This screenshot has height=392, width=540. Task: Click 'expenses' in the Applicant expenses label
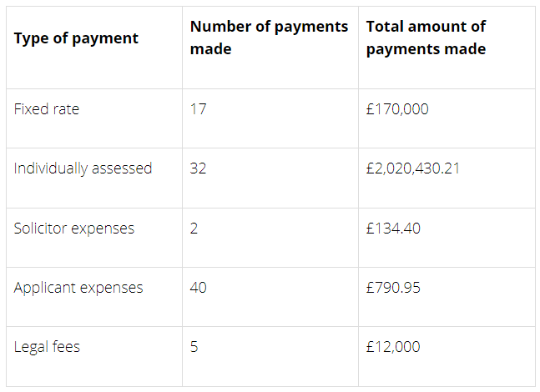tap(112, 288)
